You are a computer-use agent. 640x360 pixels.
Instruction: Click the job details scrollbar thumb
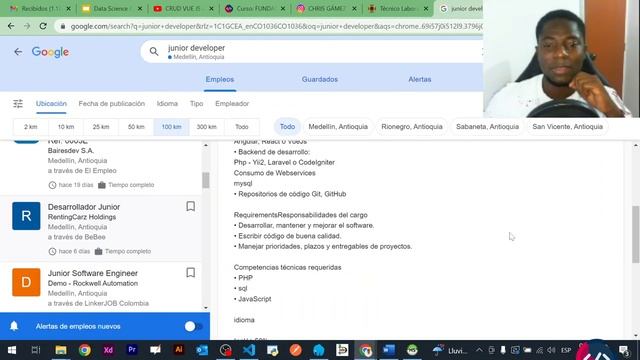(636, 234)
